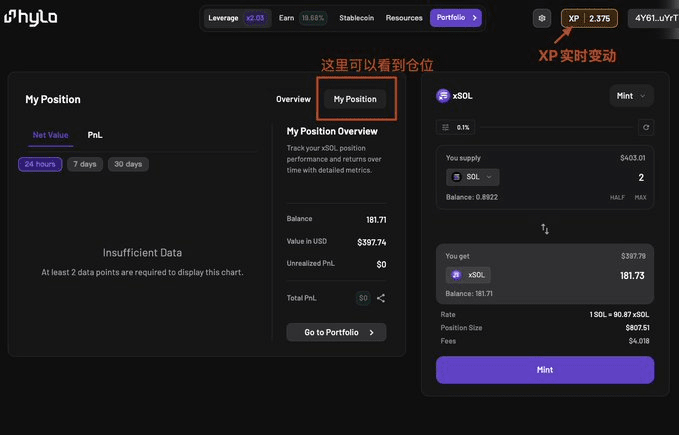Select the 24 hours time range

point(40,164)
